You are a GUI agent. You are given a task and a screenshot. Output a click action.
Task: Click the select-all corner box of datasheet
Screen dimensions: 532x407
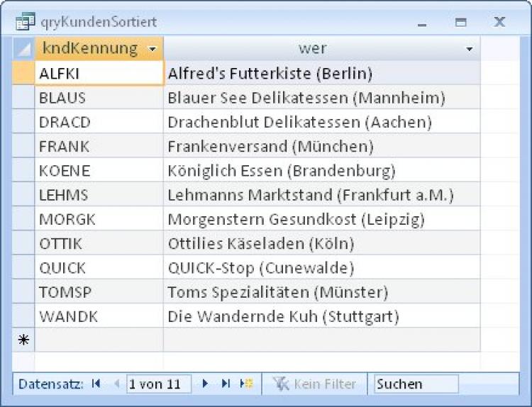point(23,48)
